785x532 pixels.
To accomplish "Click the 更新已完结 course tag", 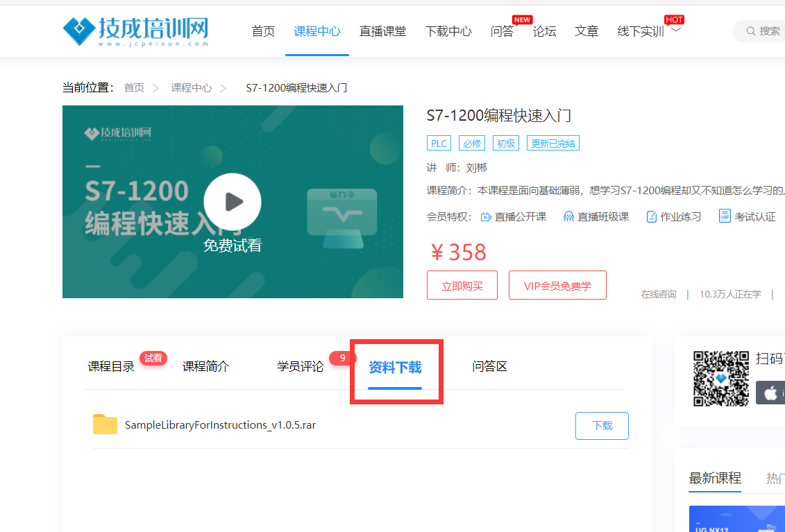I will click(553, 143).
